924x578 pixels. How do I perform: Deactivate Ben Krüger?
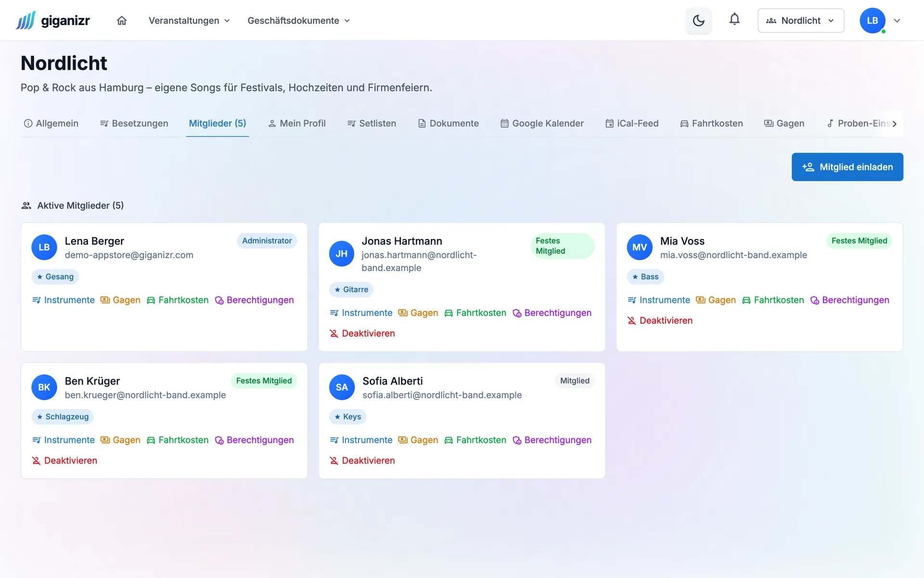click(64, 461)
